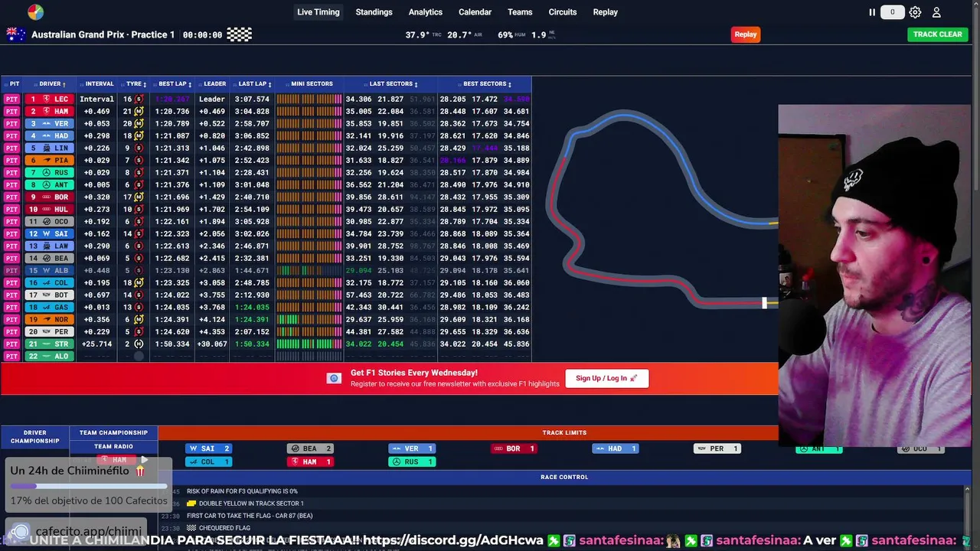Switch to the Team Championship tab
Image resolution: width=980 pixels, height=551 pixels.
click(113, 433)
